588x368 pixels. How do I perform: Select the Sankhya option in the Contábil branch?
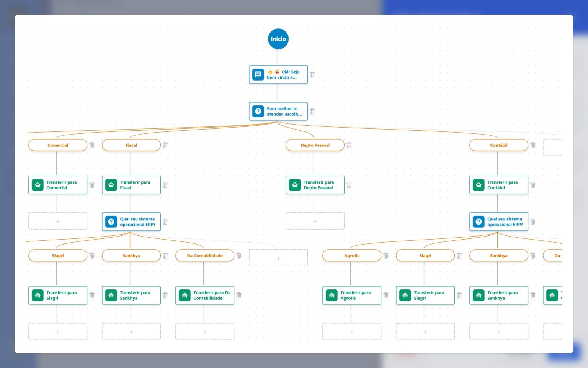(499, 255)
